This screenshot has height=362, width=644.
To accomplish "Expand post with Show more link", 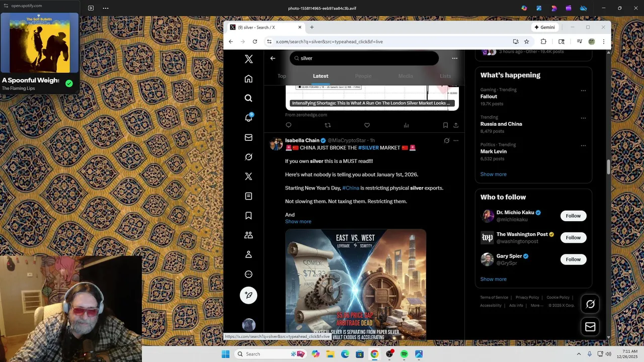I will (x=298, y=222).
